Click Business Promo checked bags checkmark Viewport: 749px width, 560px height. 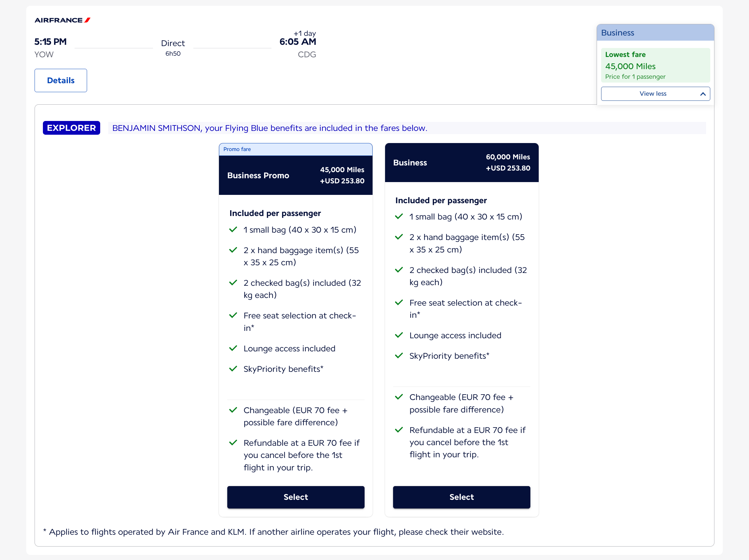coord(233,283)
